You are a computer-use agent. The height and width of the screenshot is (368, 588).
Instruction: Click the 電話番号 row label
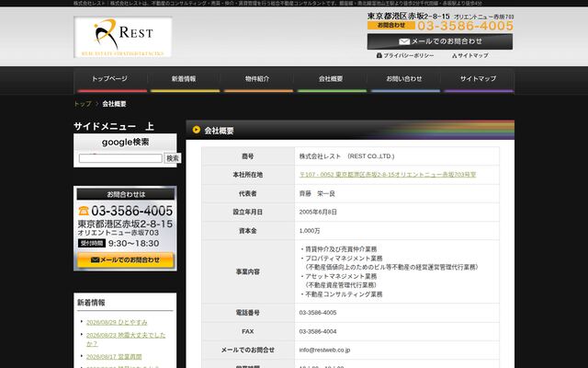point(247,313)
